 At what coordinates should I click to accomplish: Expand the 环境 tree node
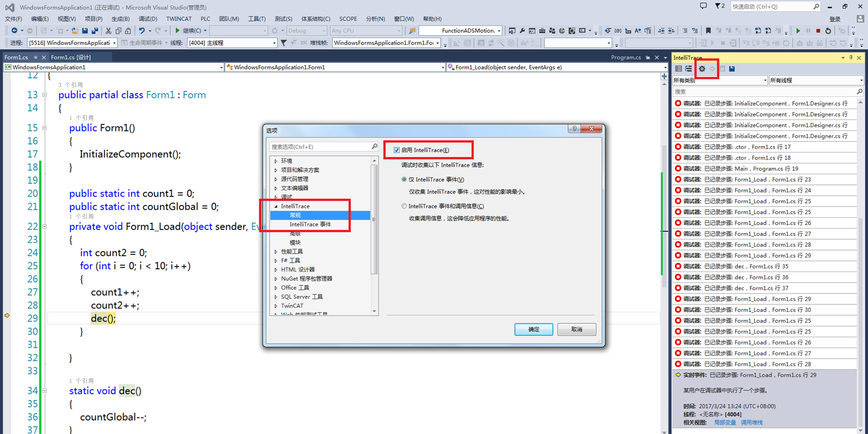[276, 161]
